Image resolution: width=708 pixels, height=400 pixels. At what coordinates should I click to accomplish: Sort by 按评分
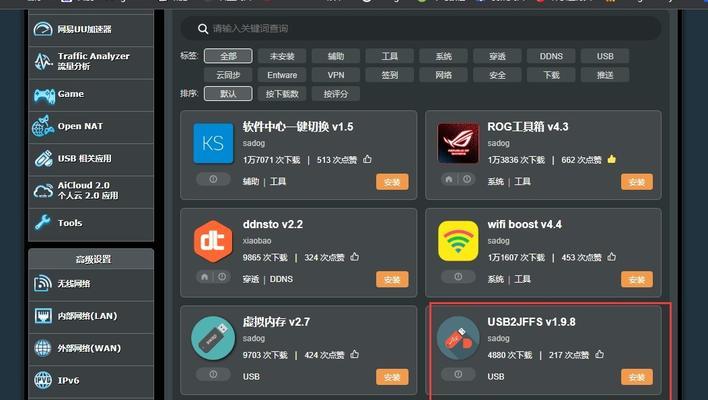point(335,94)
